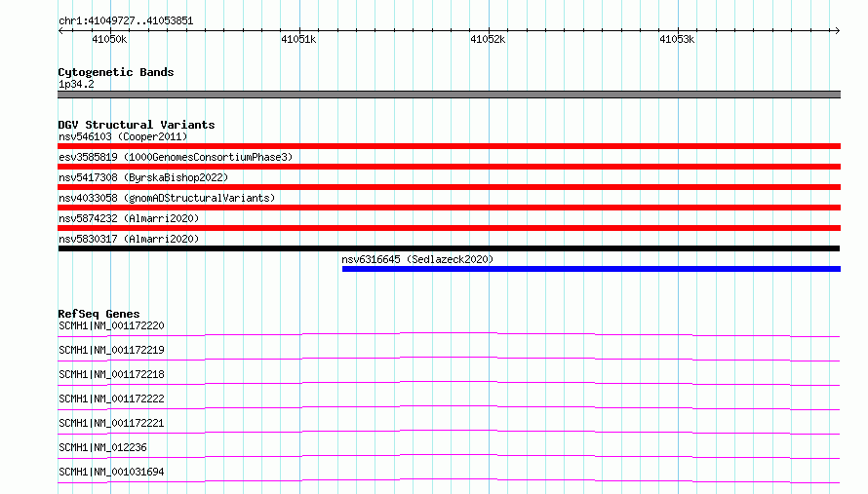Open the esv3585819 (1000GenomesConsortiumPhase3) label

click(x=176, y=157)
